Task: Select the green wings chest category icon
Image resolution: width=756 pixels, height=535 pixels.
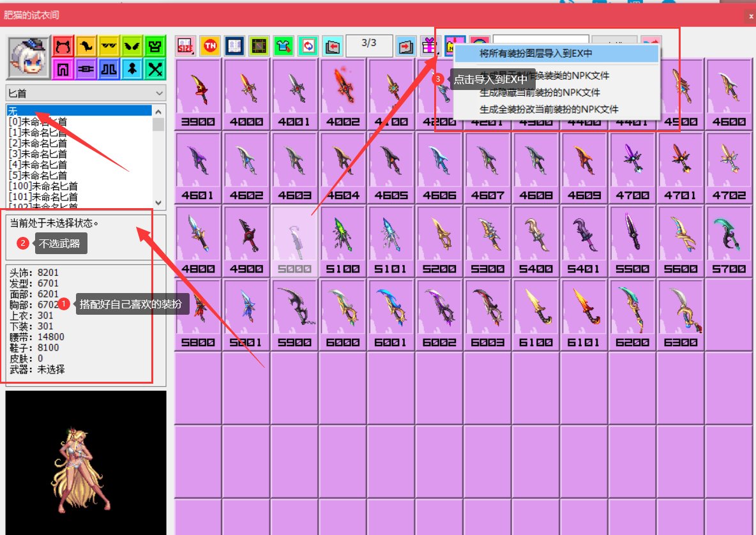Action: [x=132, y=46]
